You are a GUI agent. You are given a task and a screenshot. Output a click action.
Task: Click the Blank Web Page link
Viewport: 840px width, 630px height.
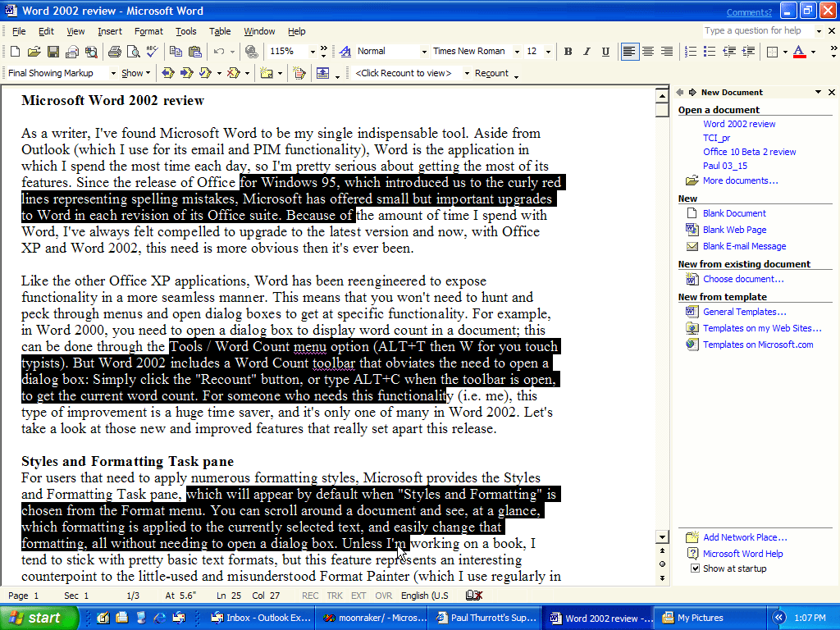coord(734,230)
